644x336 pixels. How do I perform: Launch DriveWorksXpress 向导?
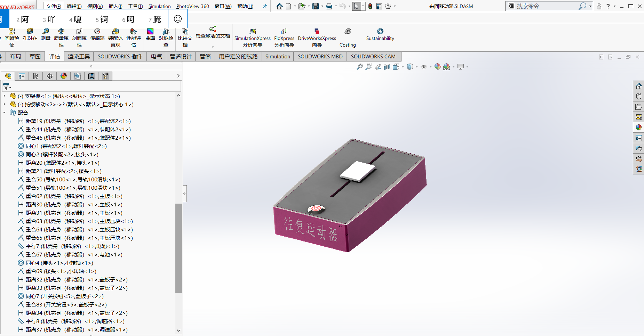(317, 38)
